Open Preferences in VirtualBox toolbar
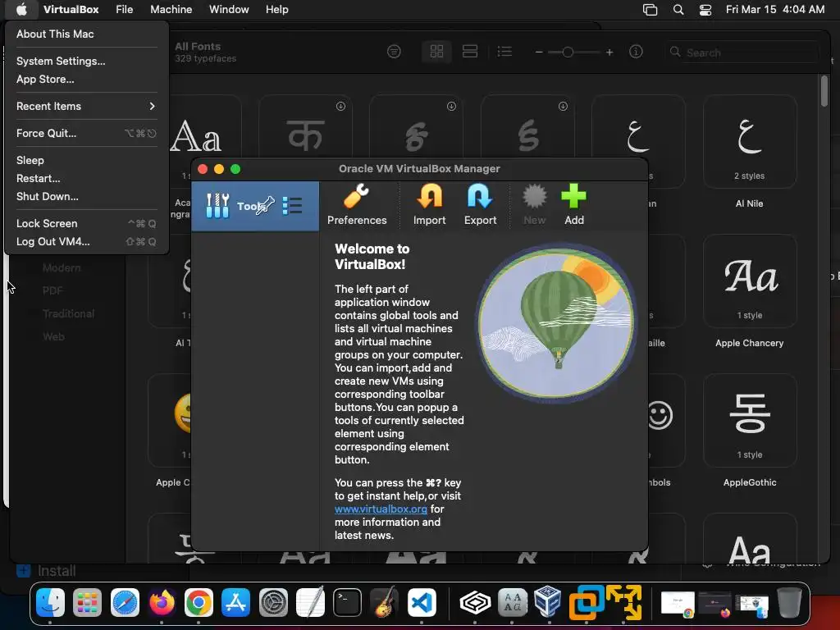This screenshot has height=630, width=840. point(357,204)
